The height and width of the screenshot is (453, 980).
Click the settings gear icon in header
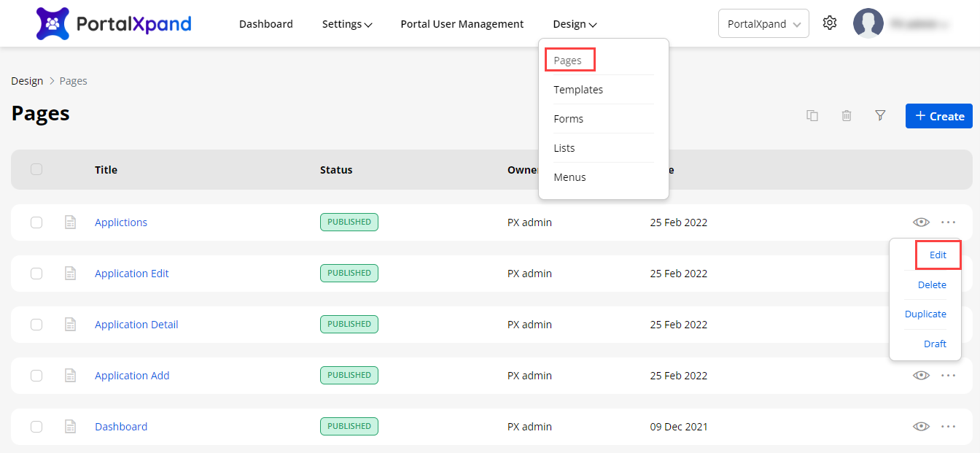(x=829, y=23)
